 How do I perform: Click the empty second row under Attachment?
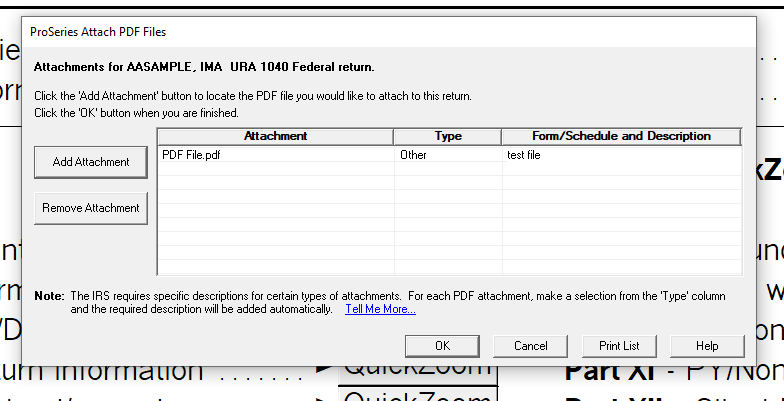pos(275,170)
